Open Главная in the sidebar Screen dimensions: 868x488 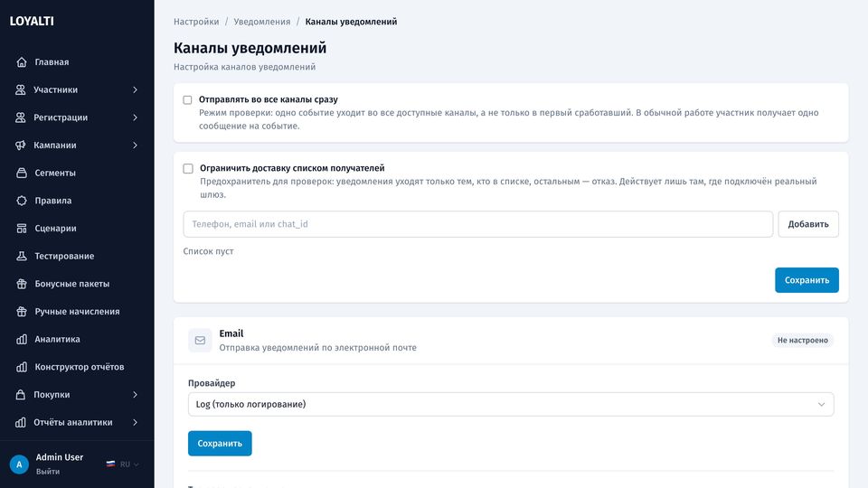pos(77,62)
